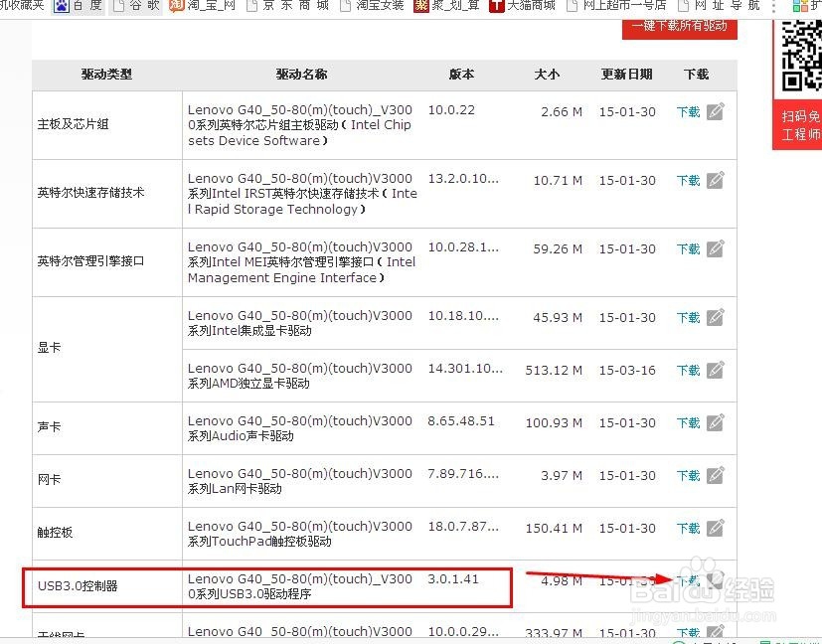Viewport: 822px width, 644px height.
Task: Click edit icon for Audio sound card driver
Action: 715,422
